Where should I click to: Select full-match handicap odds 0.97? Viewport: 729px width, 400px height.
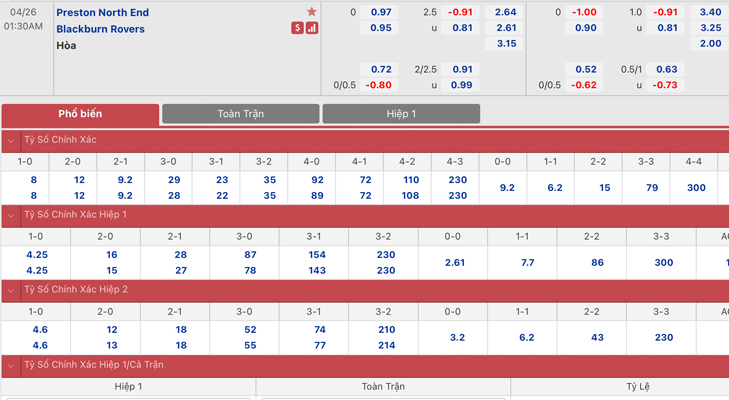[x=381, y=12]
